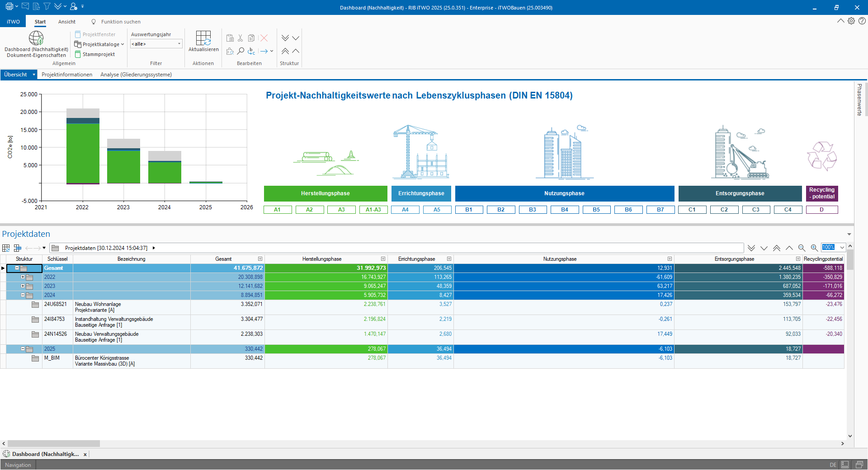Viewport: 868px width, 470px height.
Task: Zoom in on the Projektdaten table
Action: [814, 248]
